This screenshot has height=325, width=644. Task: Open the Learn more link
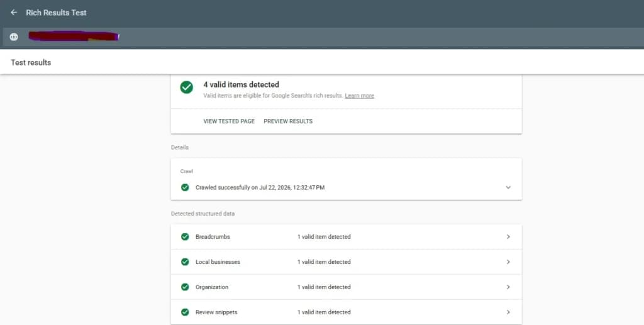pos(359,96)
